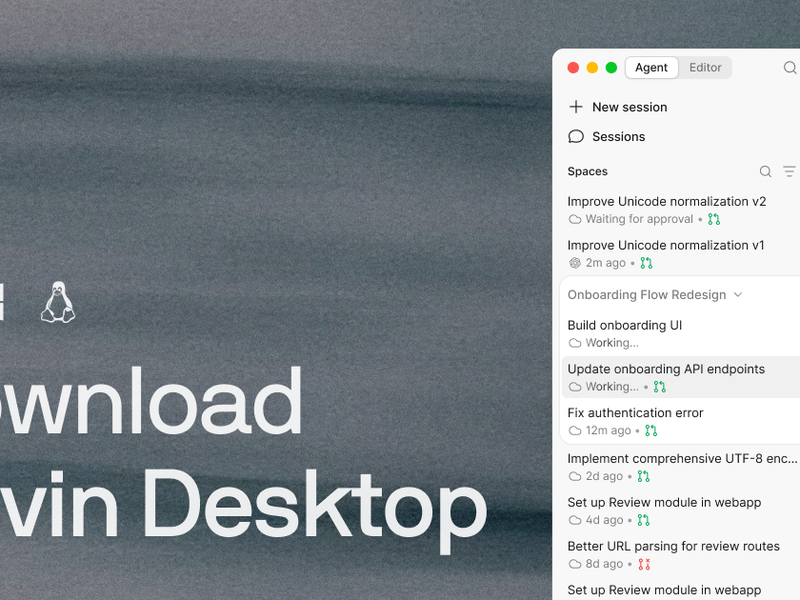Click pull request icon for Unicode normalization v2

(714, 219)
